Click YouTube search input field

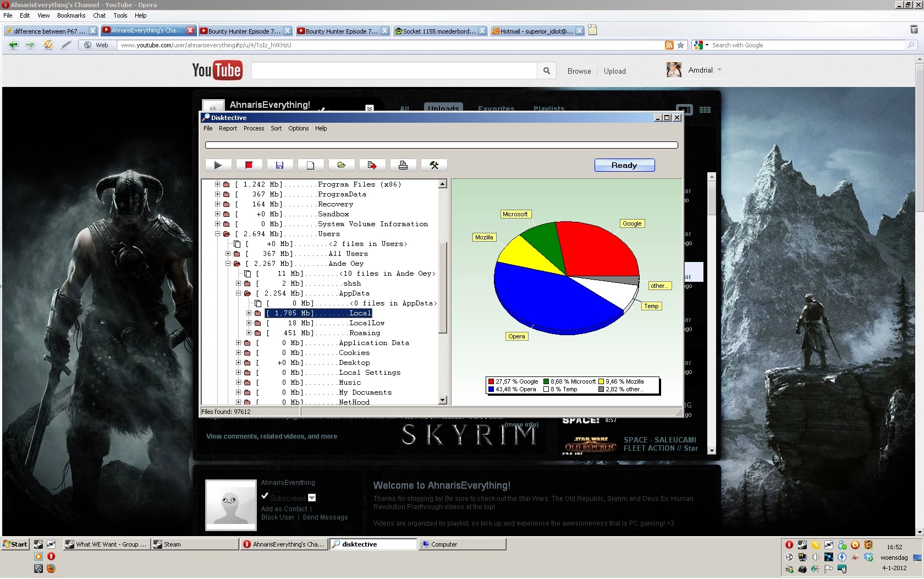click(x=394, y=70)
